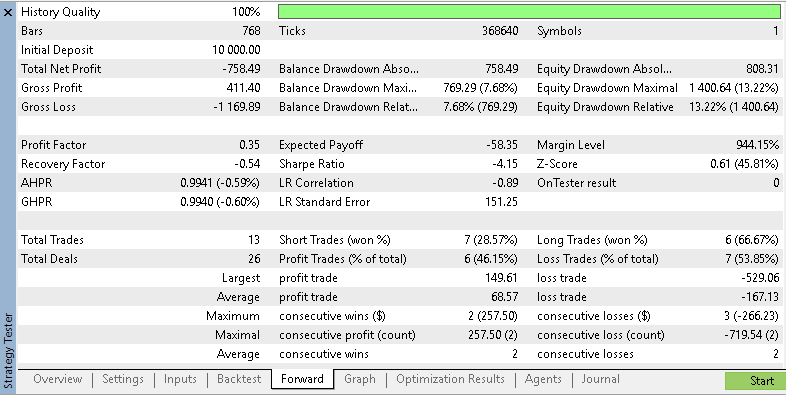Click the average loss trade value -167.13

[x=760, y=298]
